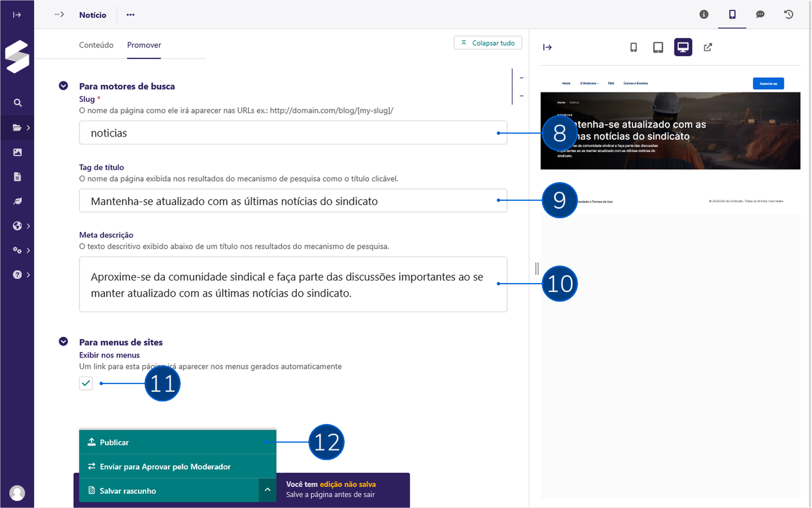
Task: Expand the save options arrow next to Salvar rascunho
Action: [267, 490]
